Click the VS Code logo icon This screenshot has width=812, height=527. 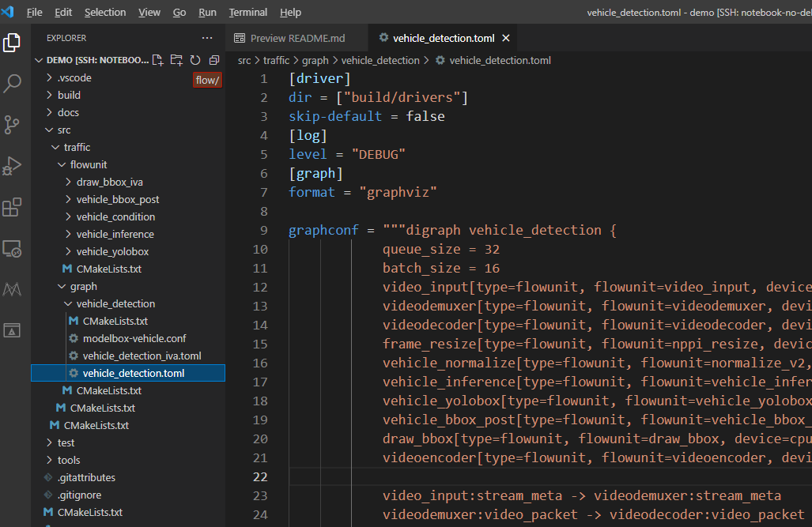point(8,11)
